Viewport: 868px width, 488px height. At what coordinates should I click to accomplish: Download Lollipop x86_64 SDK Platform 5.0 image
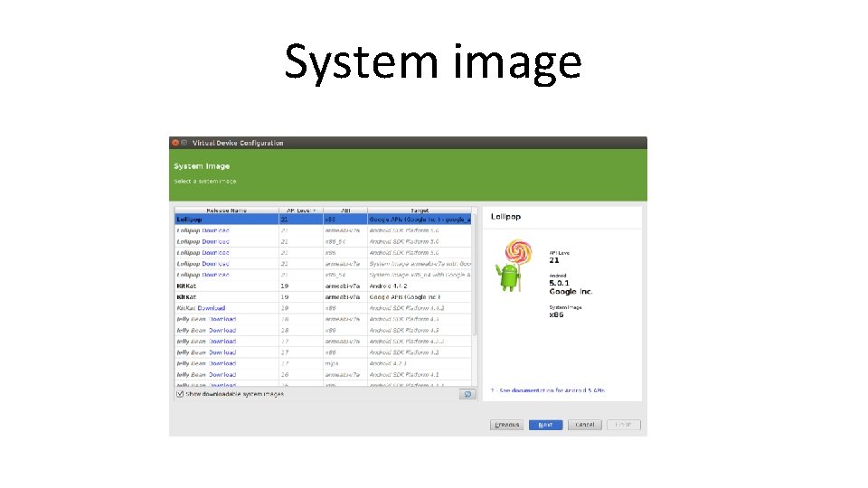coord(215,242)
